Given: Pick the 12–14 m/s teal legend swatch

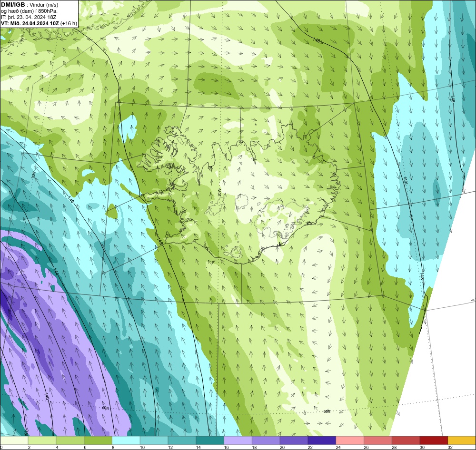Looking at the screenshot, I should tap(182, 440).
